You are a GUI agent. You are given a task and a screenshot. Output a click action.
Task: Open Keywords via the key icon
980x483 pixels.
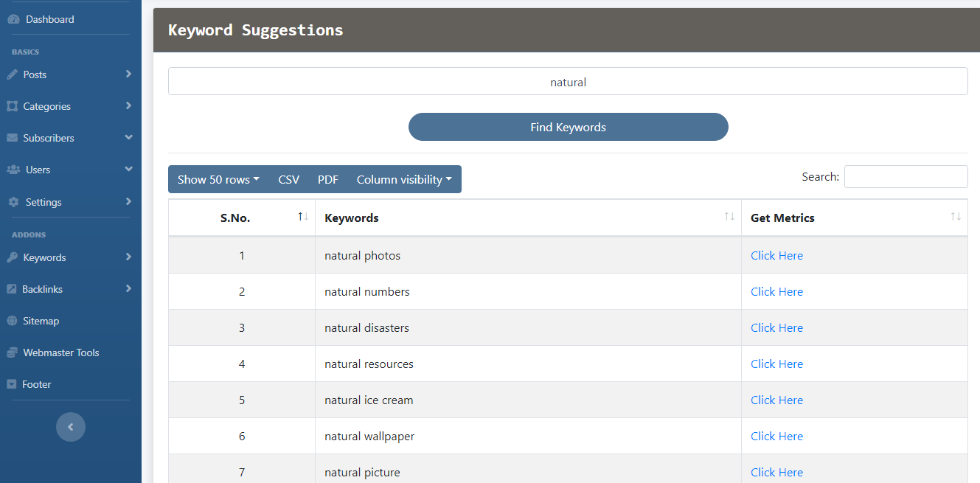[13, 257]
